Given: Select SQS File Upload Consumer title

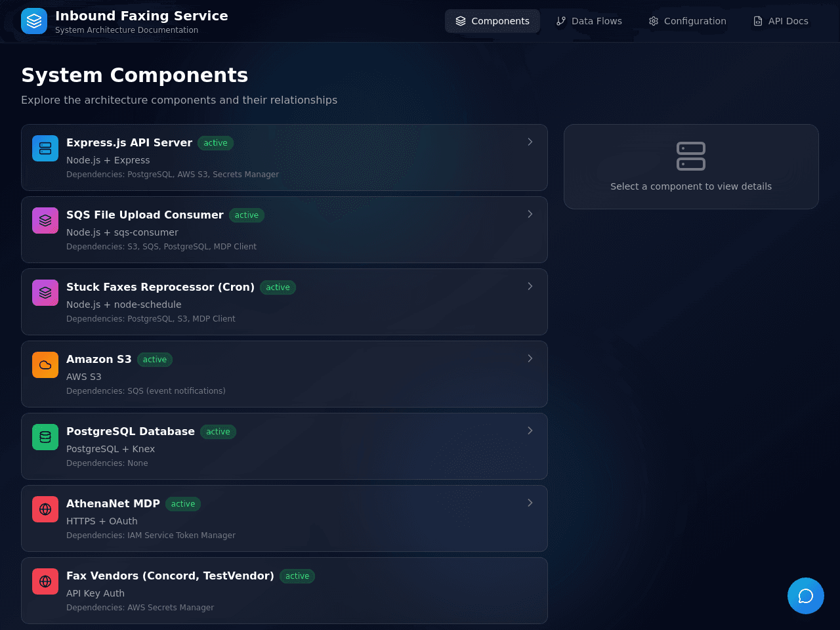Looking at the screenshot, I should click(x=145, y=215).
